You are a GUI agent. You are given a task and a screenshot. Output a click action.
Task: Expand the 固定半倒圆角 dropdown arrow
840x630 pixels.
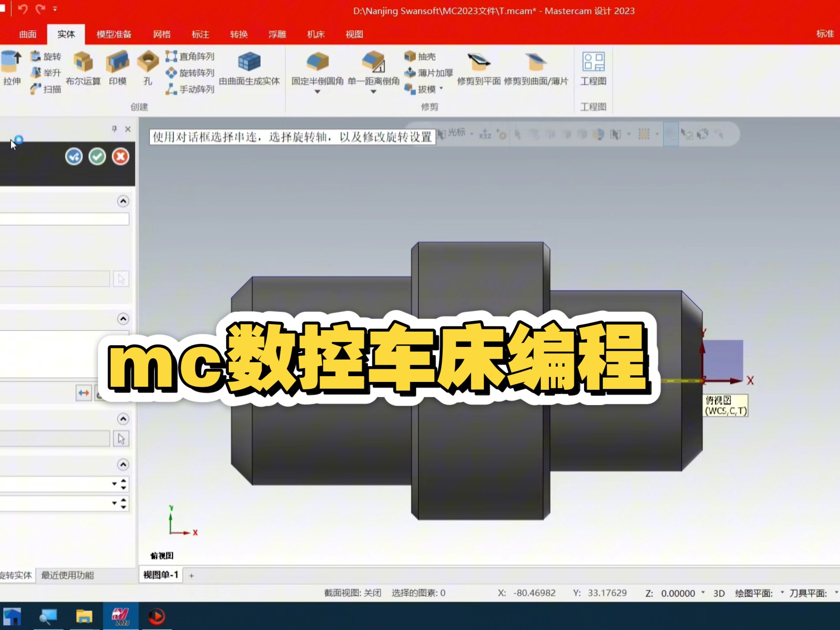tap(318, 91)
